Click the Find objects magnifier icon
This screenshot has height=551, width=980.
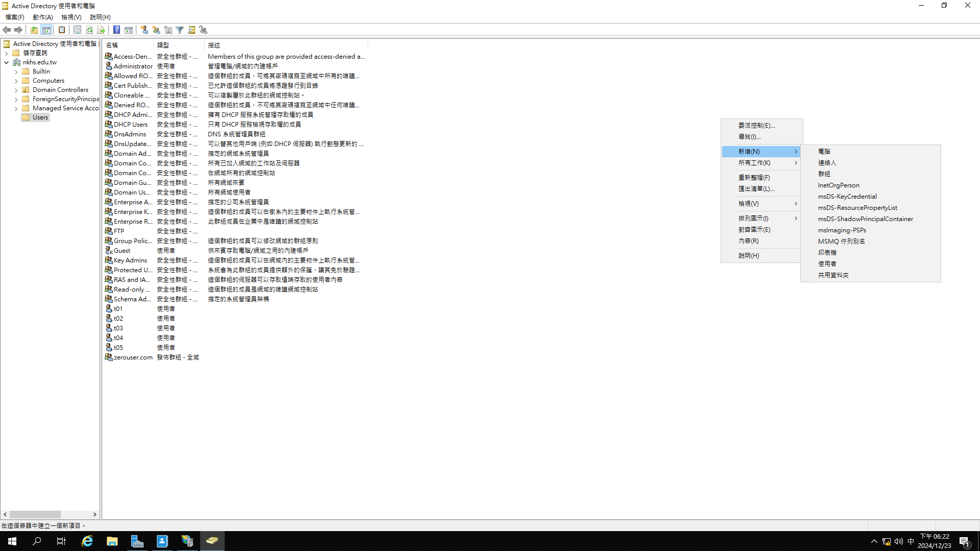pos(192,30)
